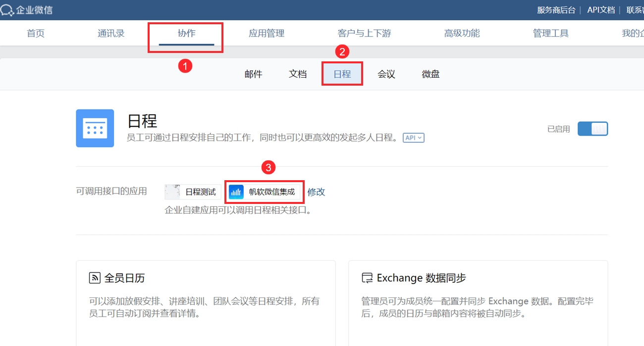Click the 全员日历 feed icon
The image size is (644, 346).
click(x=95, y=278)
